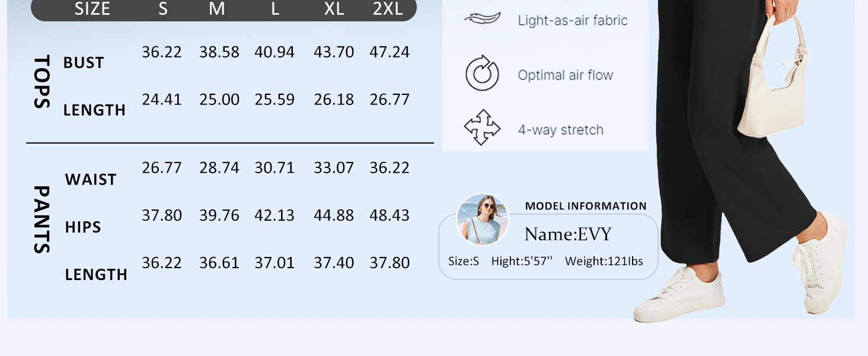Select the 2XL size column header
This screenshot has height=356, width=868.
388,9
